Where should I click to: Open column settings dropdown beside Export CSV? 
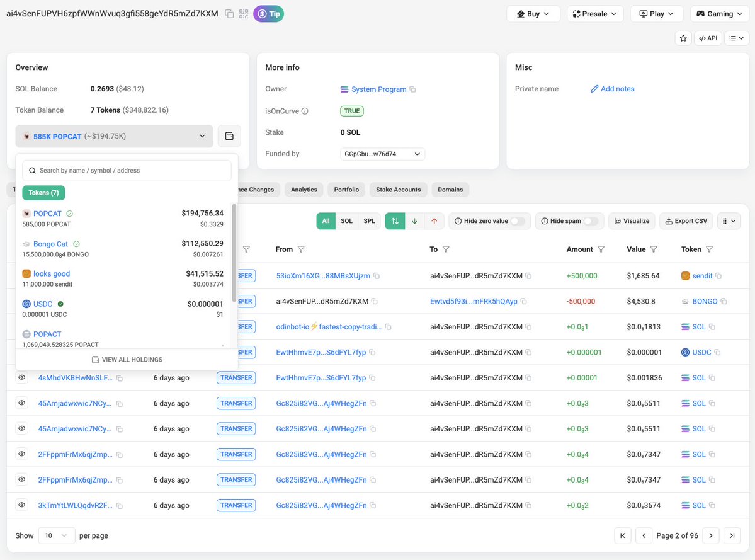click(x=729, y=221)
